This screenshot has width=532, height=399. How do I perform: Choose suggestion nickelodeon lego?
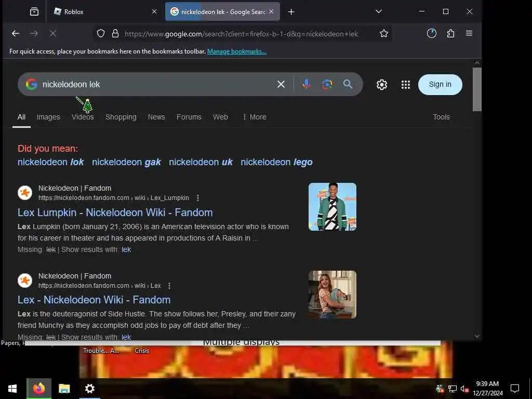pos(276,162)
